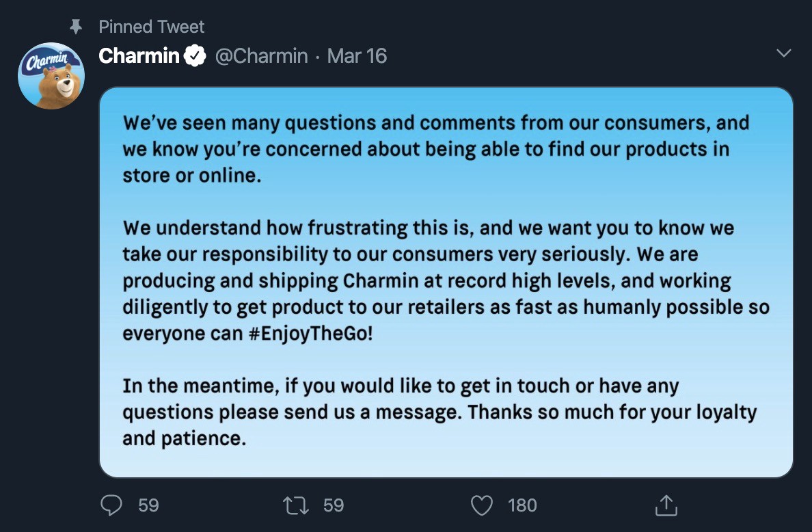The width and height of the screenshot is (812, 532).
Task: Click the blue verified badge next to Charmin
Action: [196, 56]
